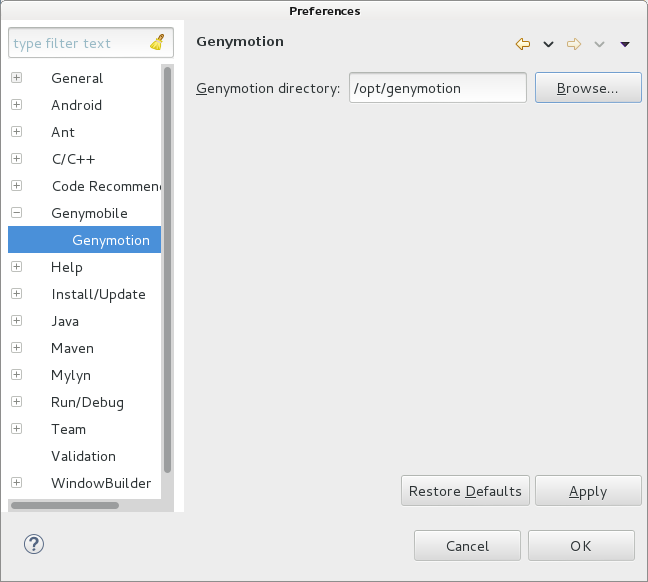Image resolution: width=648 pixels, height=582 pixels.
Task: Select the General preferences category
Action: 77,78
